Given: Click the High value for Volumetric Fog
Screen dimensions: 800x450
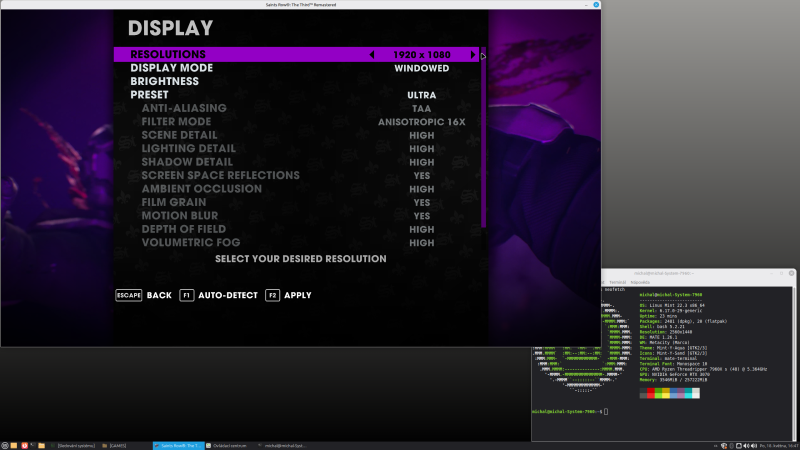Looking at the screenshot, I should click(x=421, y=243).
